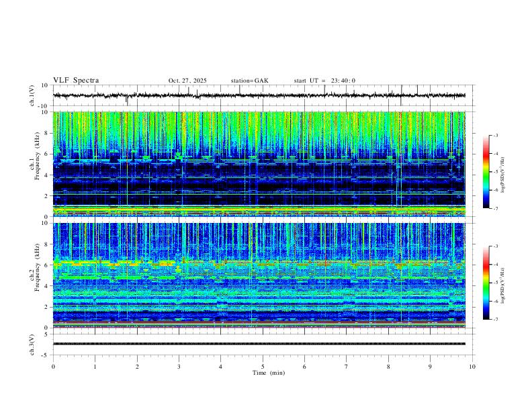Click the "start UT = 23:40:0" header text
The image size is (532, 411).
(x=324, y=81)
